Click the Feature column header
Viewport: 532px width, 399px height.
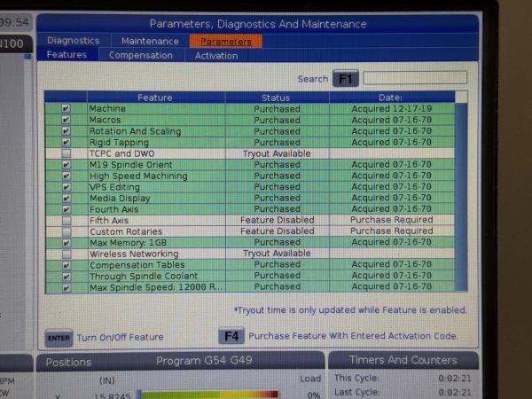[x=155, y=98]
